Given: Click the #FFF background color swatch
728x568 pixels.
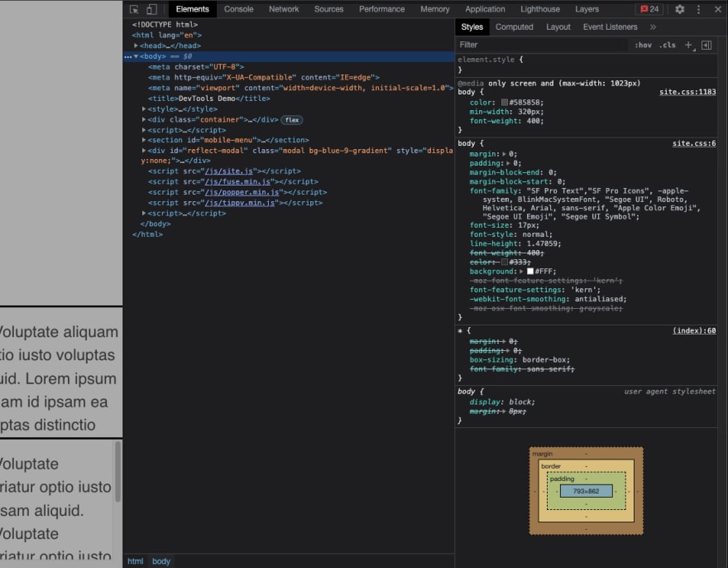Looking at the screenshot, I should pos(529,272).
